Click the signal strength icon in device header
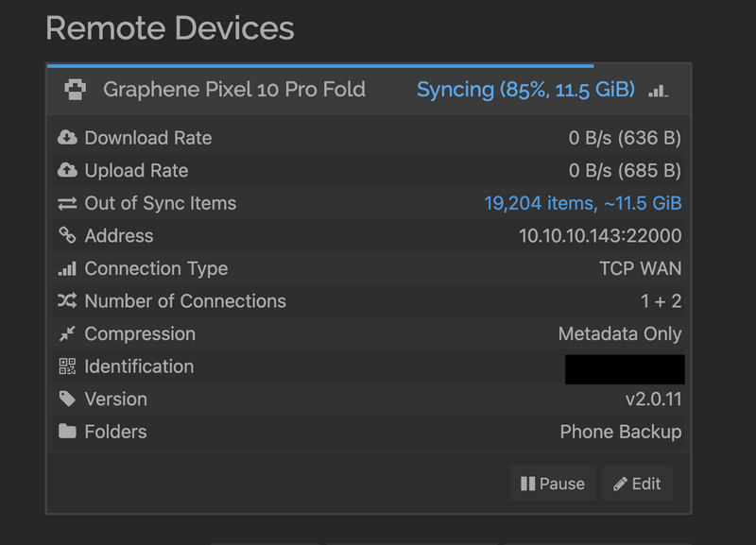The width and height of the screenshot is (756, 545). pyautogui.click(x=658, y=91)
